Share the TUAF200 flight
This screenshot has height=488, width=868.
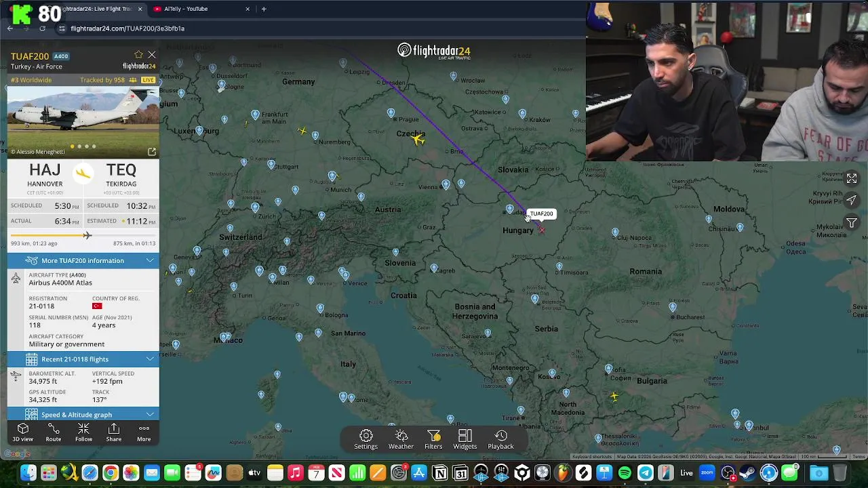pos(114,432)
